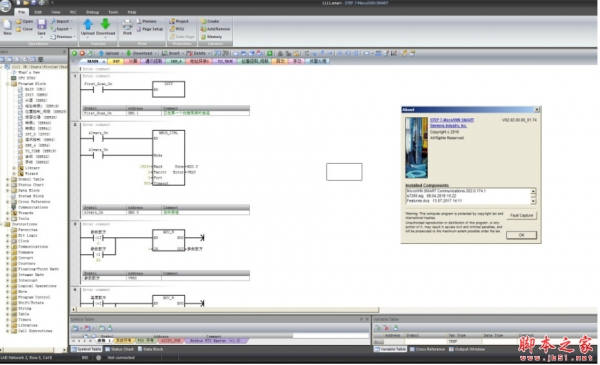Click the Save floppy disk icon
600x365 pixels.
pos(41,24)
